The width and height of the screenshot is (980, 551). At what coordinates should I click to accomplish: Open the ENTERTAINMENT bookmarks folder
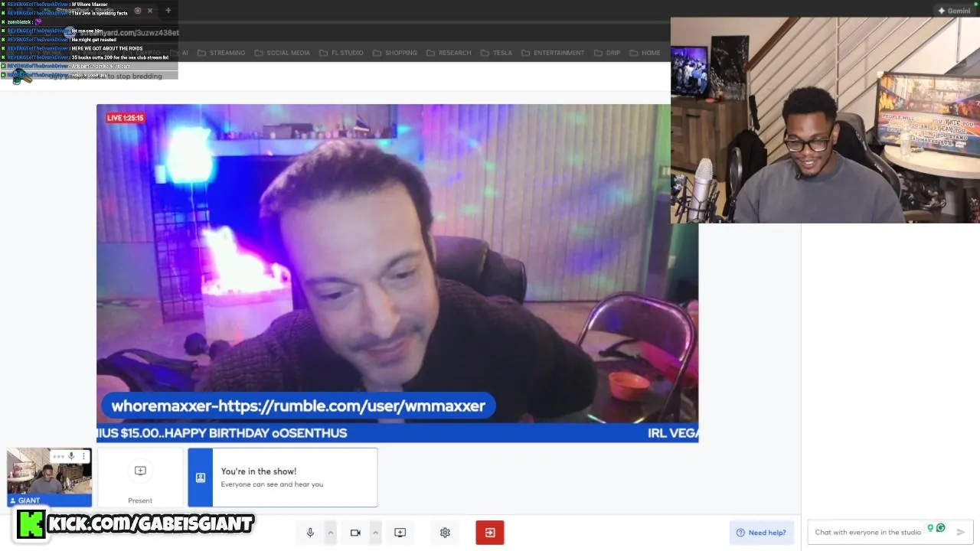pos(553,53)
